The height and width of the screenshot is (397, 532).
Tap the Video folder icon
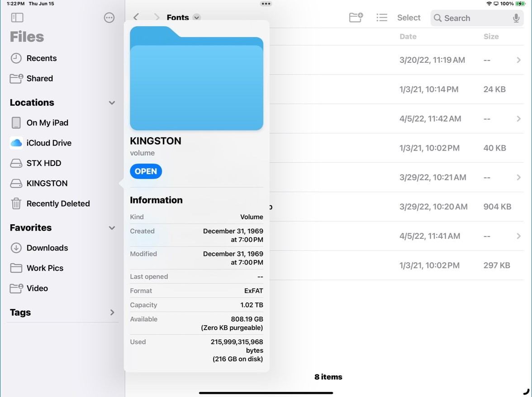(16, 288)
